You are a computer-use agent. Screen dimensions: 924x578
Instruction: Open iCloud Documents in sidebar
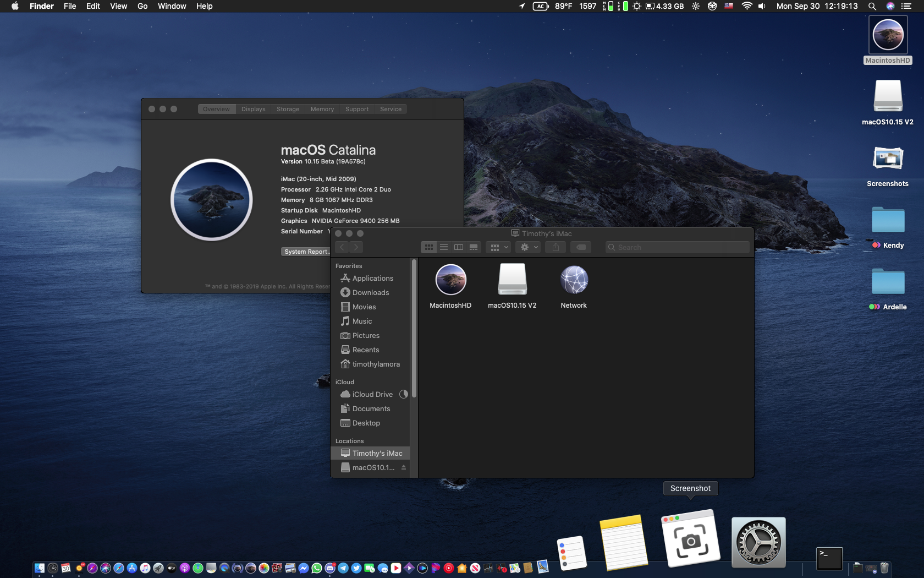click(370, 408)
